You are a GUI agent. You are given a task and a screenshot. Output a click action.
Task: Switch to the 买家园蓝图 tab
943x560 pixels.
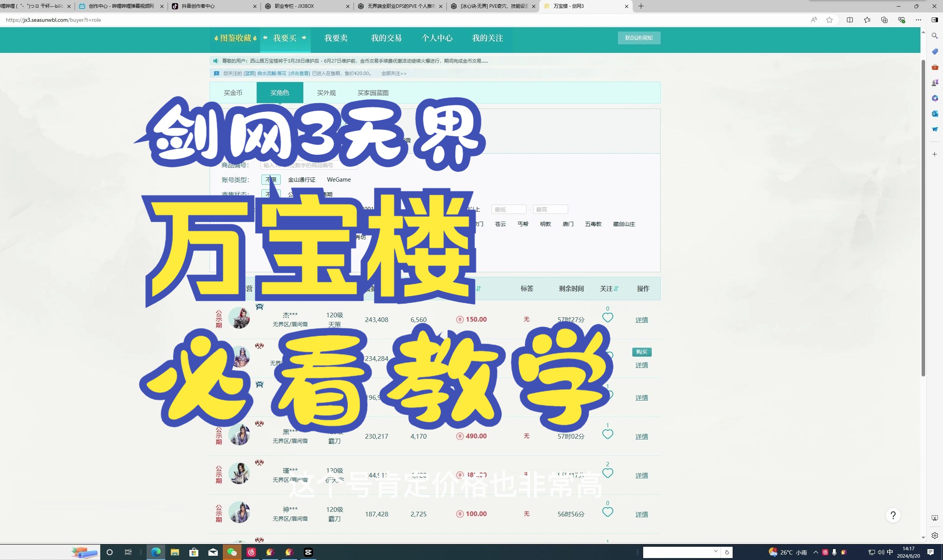coord(373,93)
